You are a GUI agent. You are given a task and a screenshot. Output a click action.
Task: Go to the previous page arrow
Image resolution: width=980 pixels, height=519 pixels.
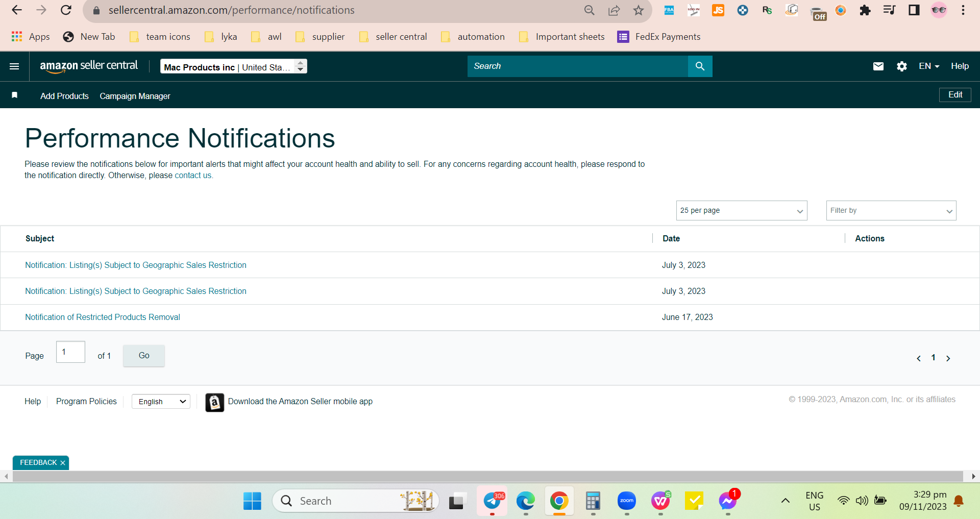[919, 358]
